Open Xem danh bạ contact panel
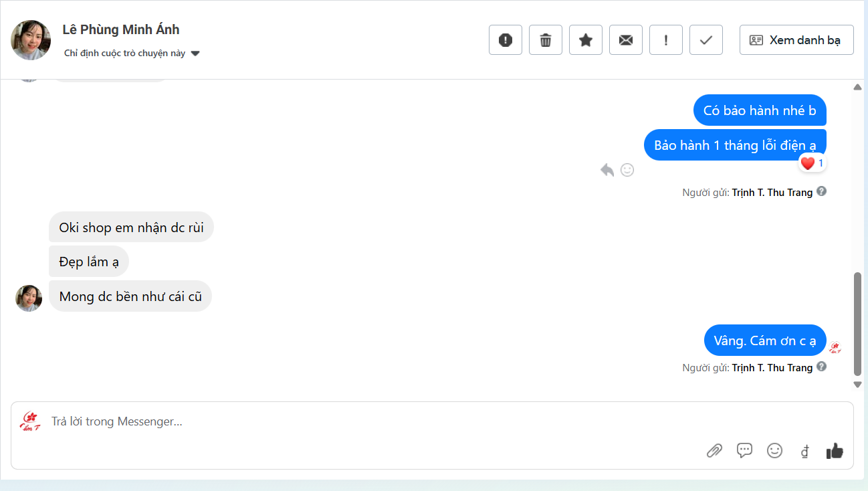 [x=796, y=40]
